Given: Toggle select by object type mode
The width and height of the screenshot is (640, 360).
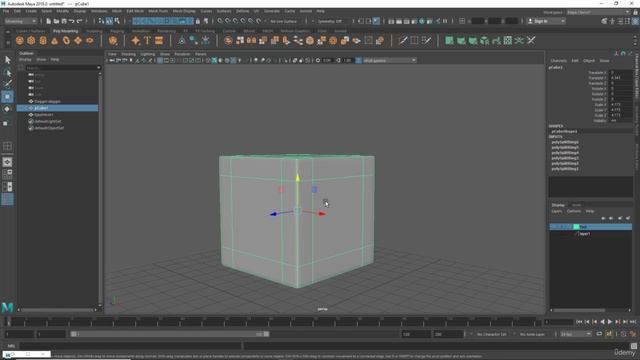Looking at the screenshot, I should click(109, 21).
